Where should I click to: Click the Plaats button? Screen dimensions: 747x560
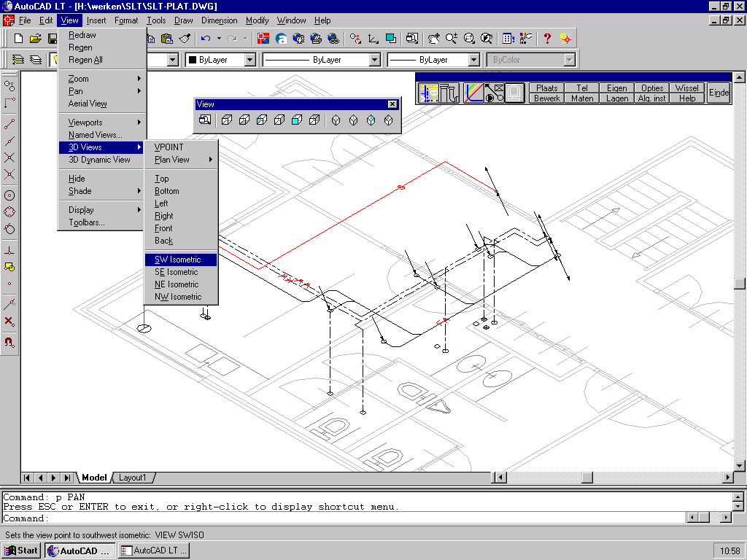[546, 88]
